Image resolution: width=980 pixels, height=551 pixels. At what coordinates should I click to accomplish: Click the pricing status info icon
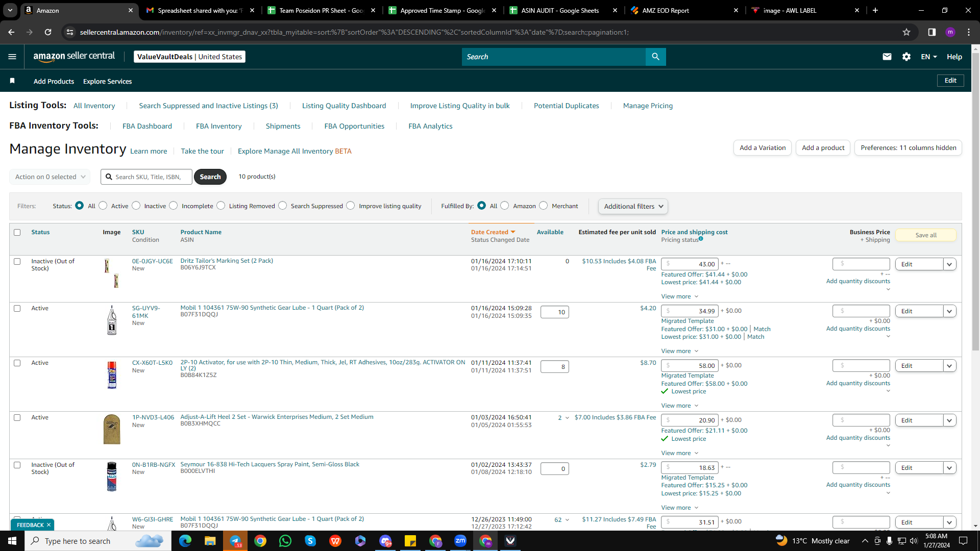point(701,238)
